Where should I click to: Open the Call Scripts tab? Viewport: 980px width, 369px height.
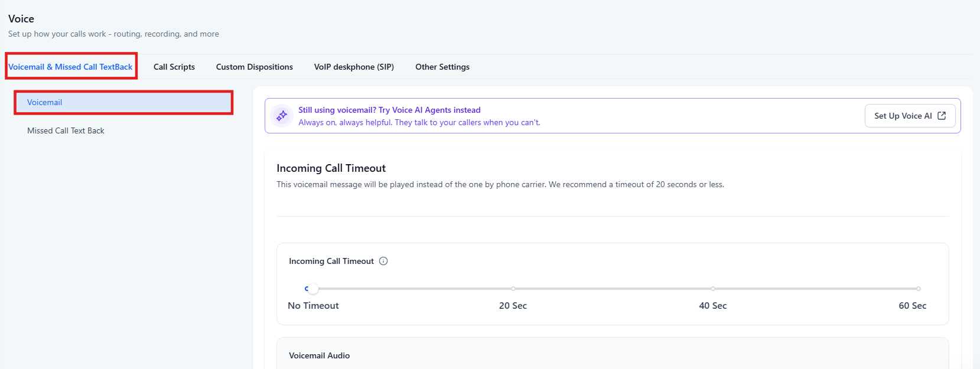pyautogui.click(x=174, y=67)
